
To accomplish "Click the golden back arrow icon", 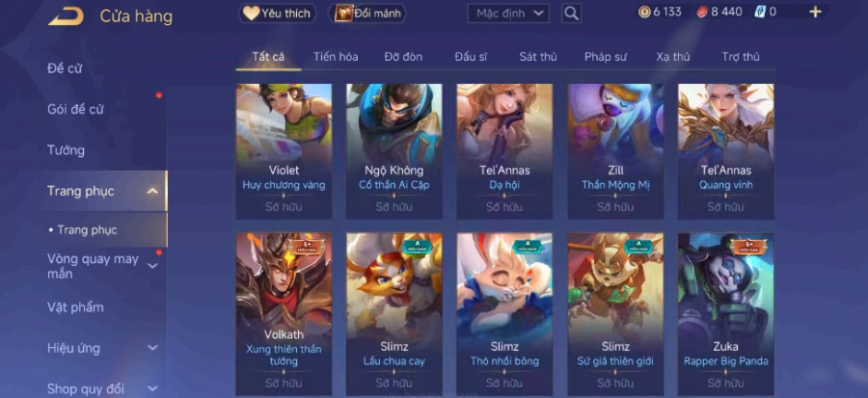I will (66, 16).
